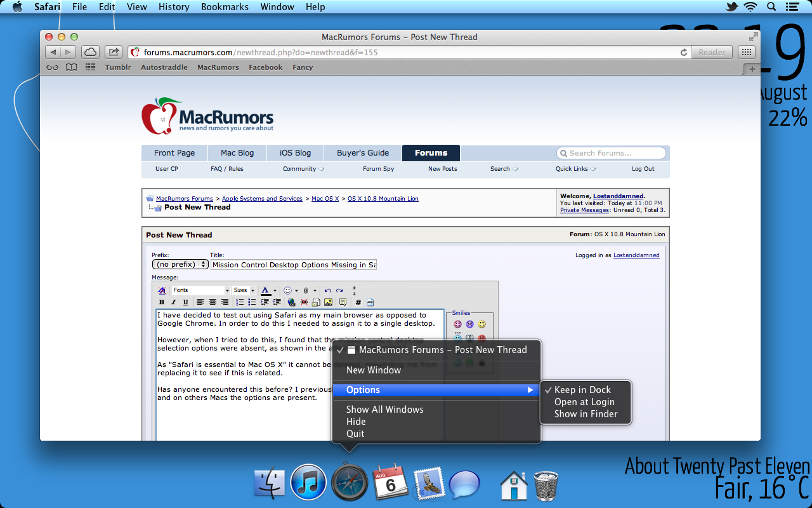Image resolution: width=812 pixels, height=508 pixels.
Task: Open Finder from the Dock
Action: coord(269,484)
